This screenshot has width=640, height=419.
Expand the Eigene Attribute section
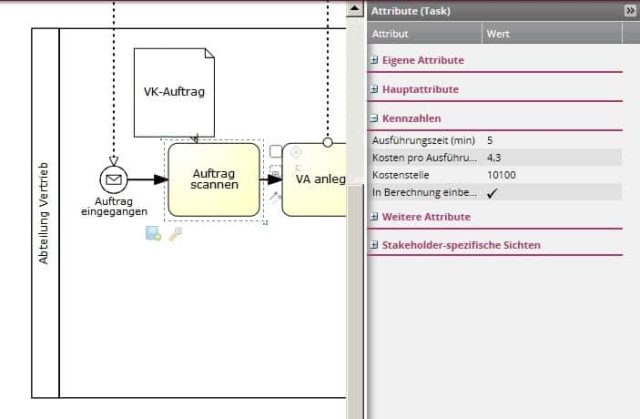pyautogui.click(x=375, y=60)
